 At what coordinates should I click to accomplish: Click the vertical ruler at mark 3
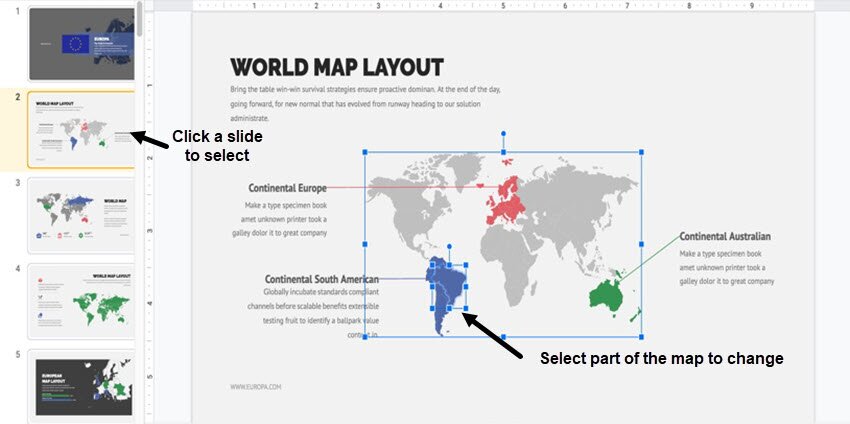pos(148,230)
